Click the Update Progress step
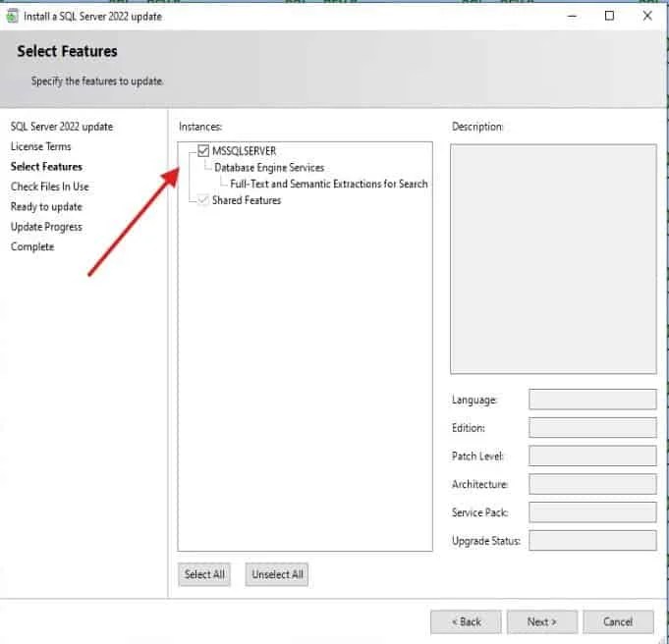 tap(46, 227)
